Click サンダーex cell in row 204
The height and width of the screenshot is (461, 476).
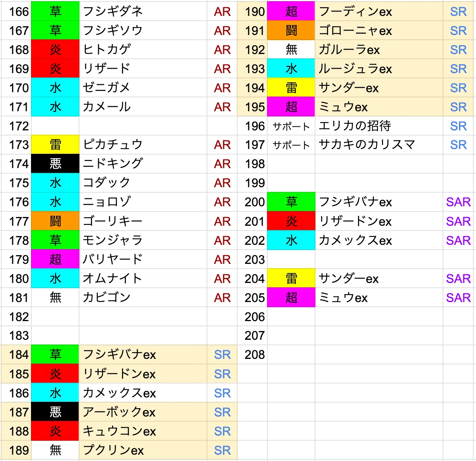pyautogui.click(x=379, y=279)
